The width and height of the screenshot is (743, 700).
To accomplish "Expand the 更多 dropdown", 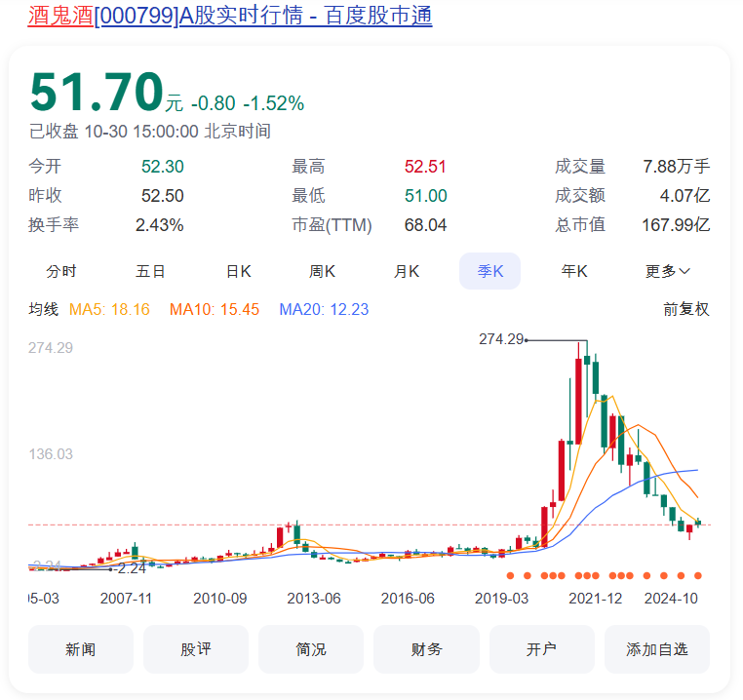I will click(x=667, y=271).
